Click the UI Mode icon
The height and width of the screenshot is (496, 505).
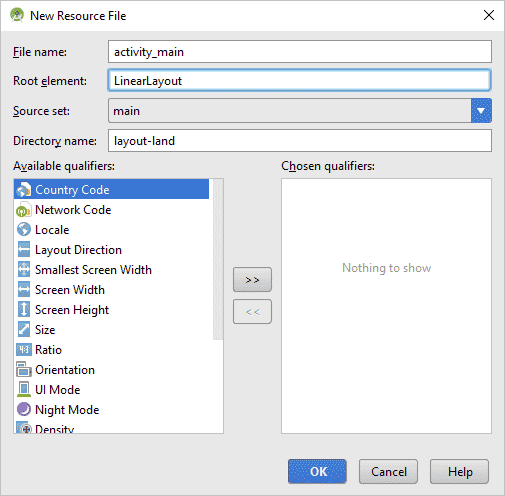coord(23,390)
